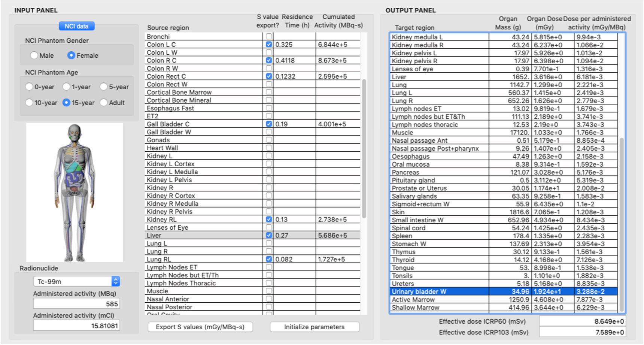Select Female phantom gender
This screenshot has width=644, height=345.
(71, 55)
